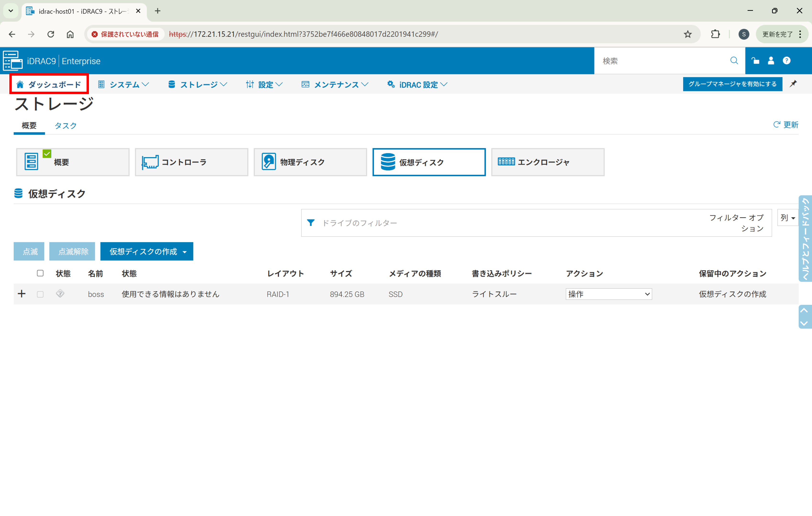Bookmark page with the star icon
The height and width of the screenshot is (516, 812).
[x=688, y=34]
